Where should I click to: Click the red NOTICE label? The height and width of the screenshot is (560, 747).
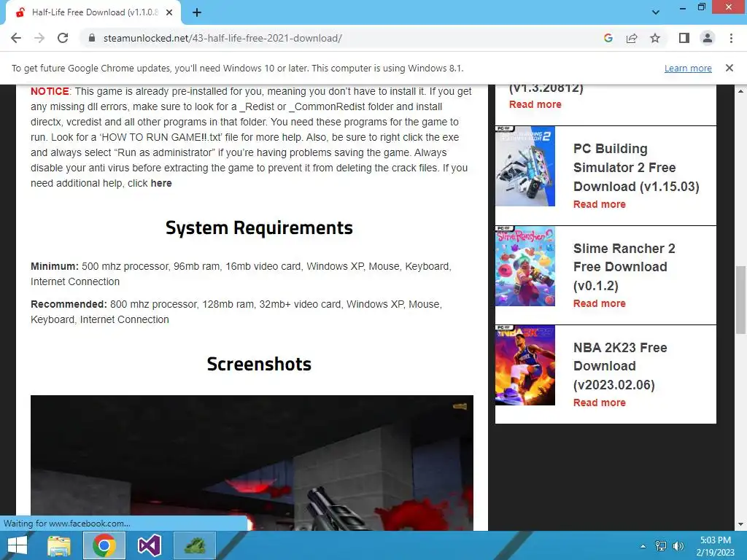coord(50,91)
